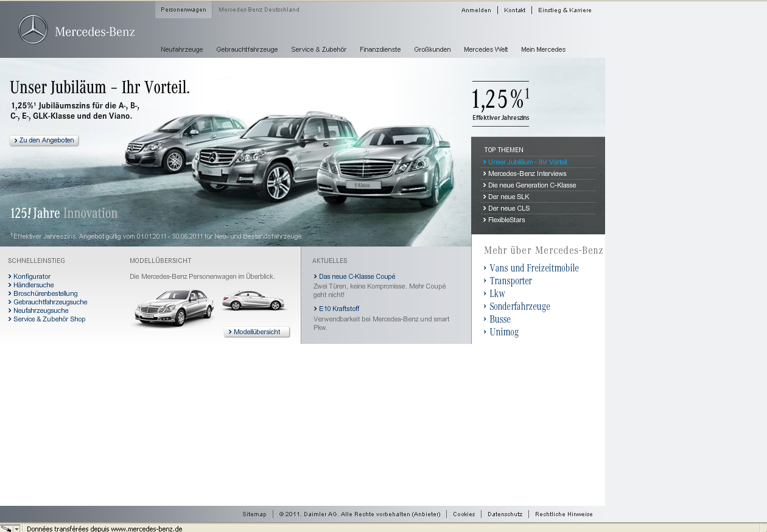767x532 pixels.
Task: Open the Unimog link
Action: 501,332
